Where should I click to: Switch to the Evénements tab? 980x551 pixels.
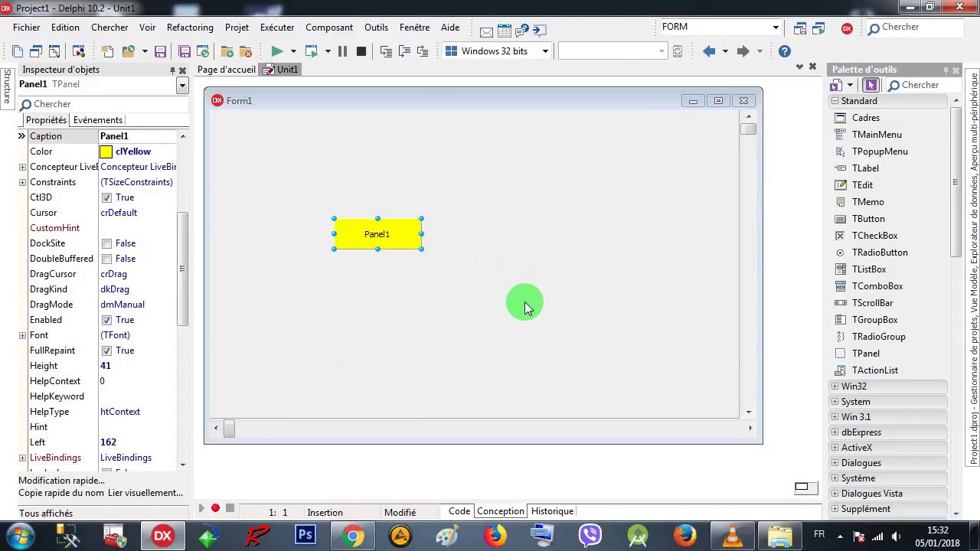pyautogui.click(x=98, y=120)
